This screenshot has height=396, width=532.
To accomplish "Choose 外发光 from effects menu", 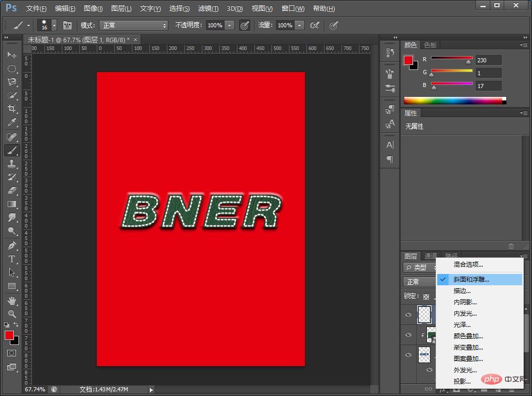I will [479, 370].
